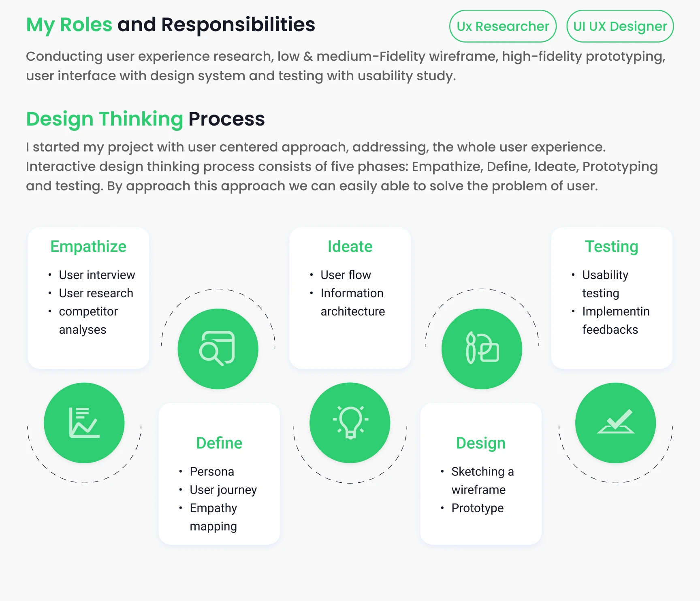Select the Empathize card heading
Screen dimensions: 700x601
tap(88, 247)
